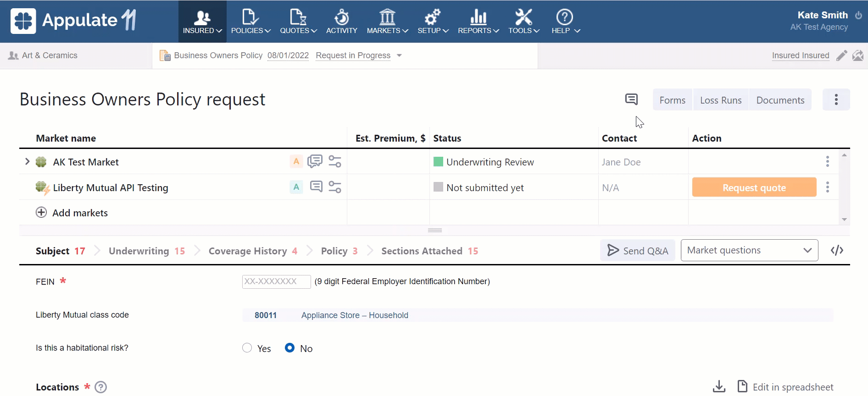The height and width of the screenshot is (396, 868).
Task: Click the pencil edit icon
Action: click(841, 55)
